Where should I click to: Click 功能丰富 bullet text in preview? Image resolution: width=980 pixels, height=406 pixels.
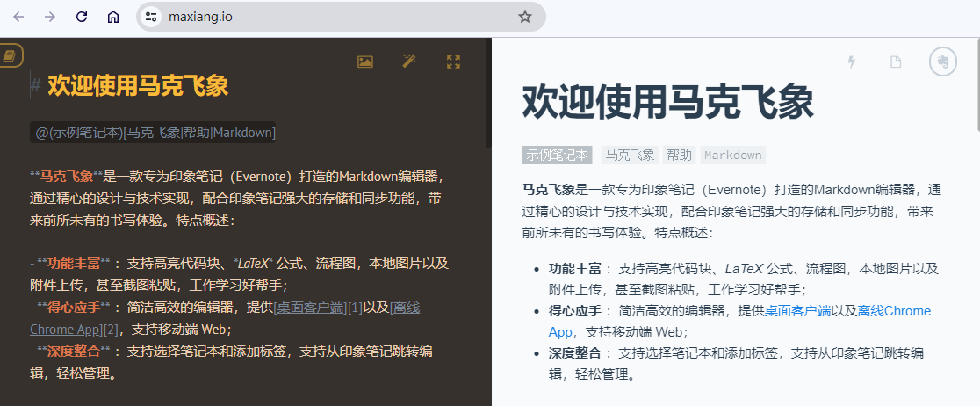(x=575, y=269)
